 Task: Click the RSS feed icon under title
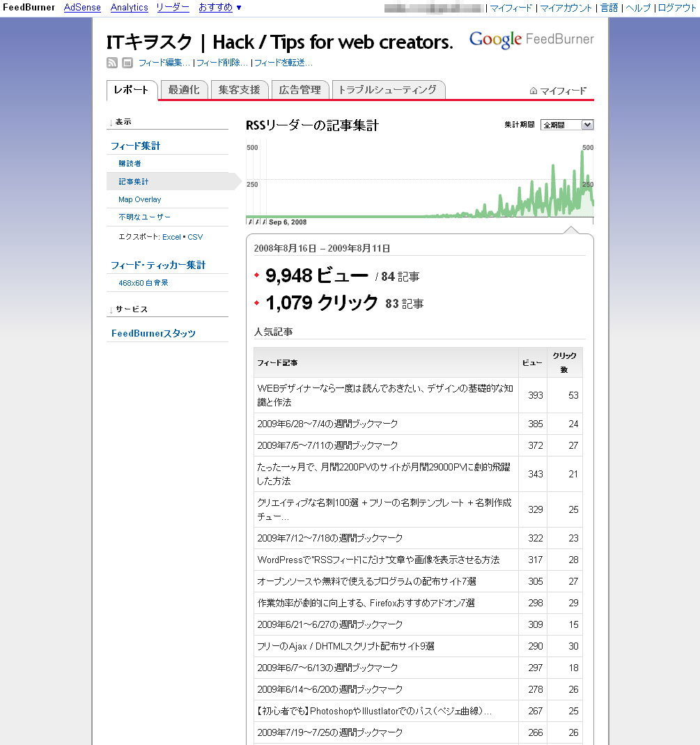pos(112,63)
